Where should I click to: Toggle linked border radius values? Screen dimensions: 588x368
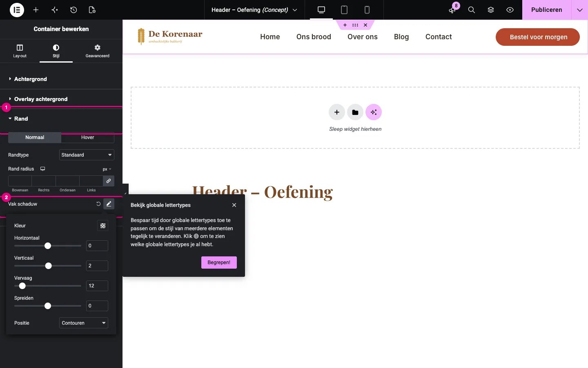(109, 181)
